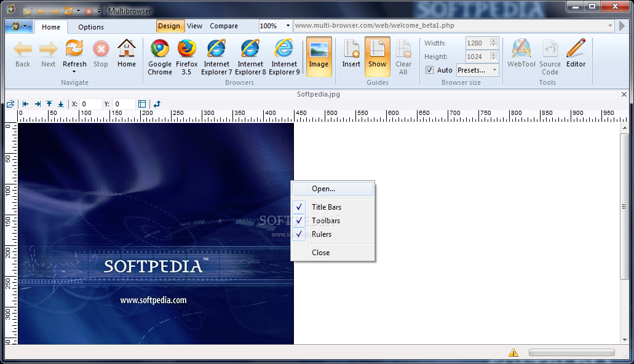Switch to the Options ribbon tab

click(91, 27)
